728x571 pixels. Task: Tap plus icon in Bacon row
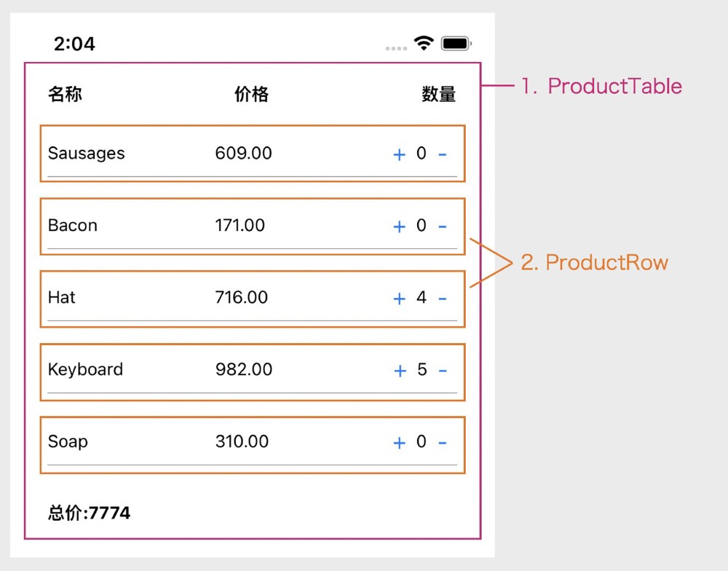point(399,227)
